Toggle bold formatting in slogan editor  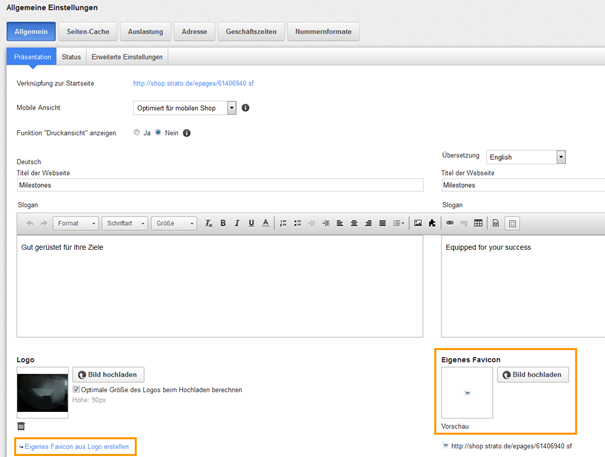[223, 223]
